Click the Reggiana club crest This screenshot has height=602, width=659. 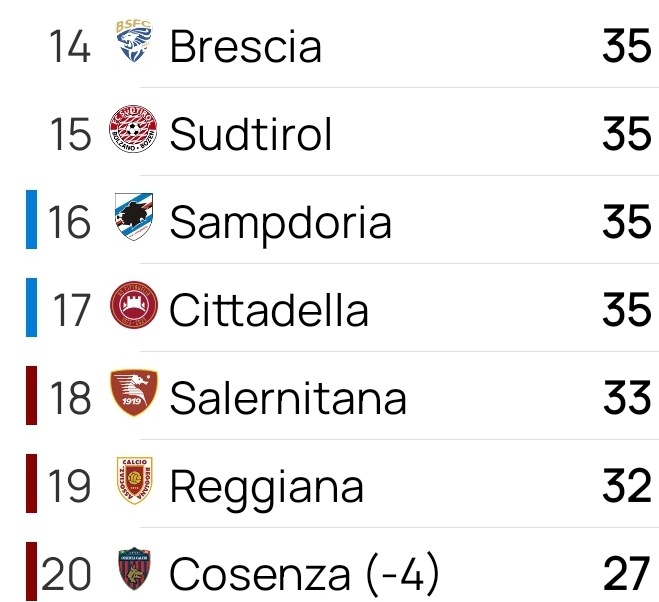coord(134,481)
